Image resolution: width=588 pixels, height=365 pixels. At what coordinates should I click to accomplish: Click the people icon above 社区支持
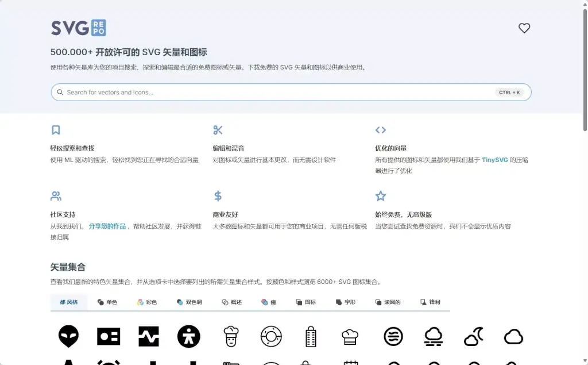[56, 196]
